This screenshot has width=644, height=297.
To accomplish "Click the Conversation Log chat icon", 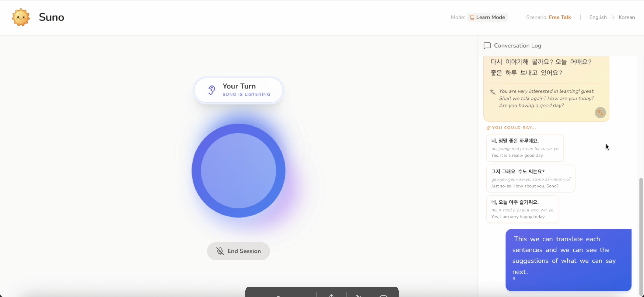I will point(487,46).
